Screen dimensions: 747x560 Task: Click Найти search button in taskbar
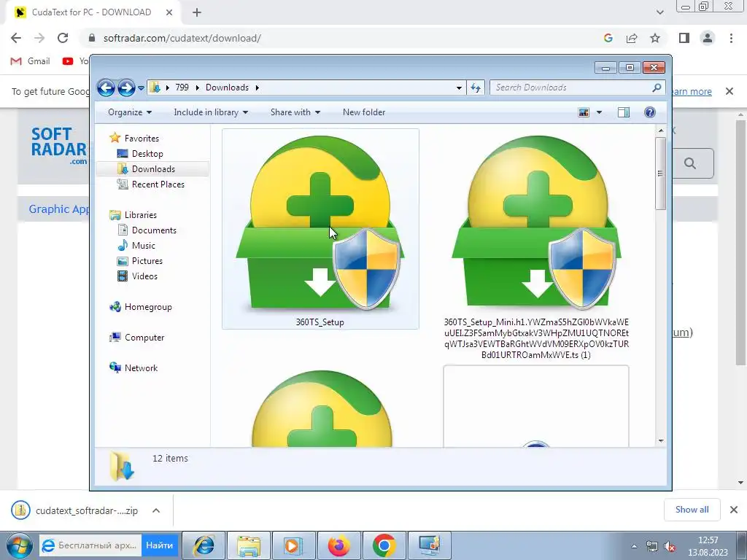pos(160,545)
